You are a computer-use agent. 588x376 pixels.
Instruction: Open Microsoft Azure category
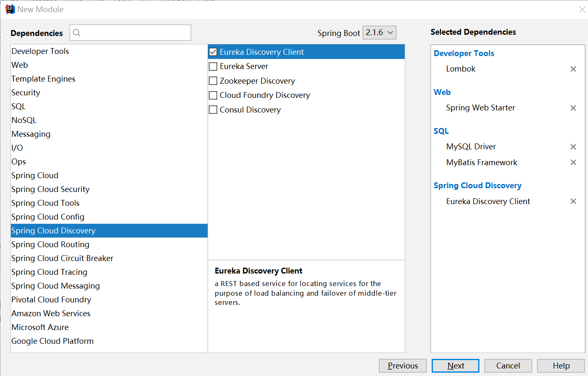point(109,327)
